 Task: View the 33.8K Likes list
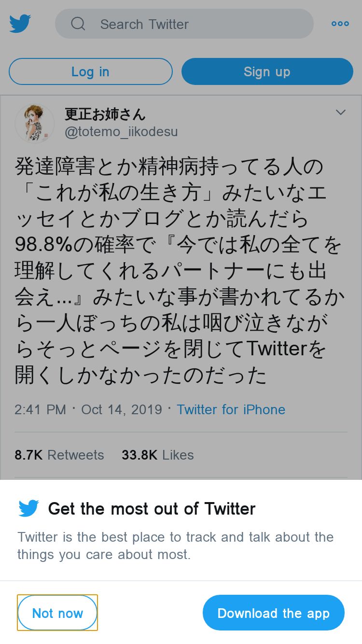(157, 455)
